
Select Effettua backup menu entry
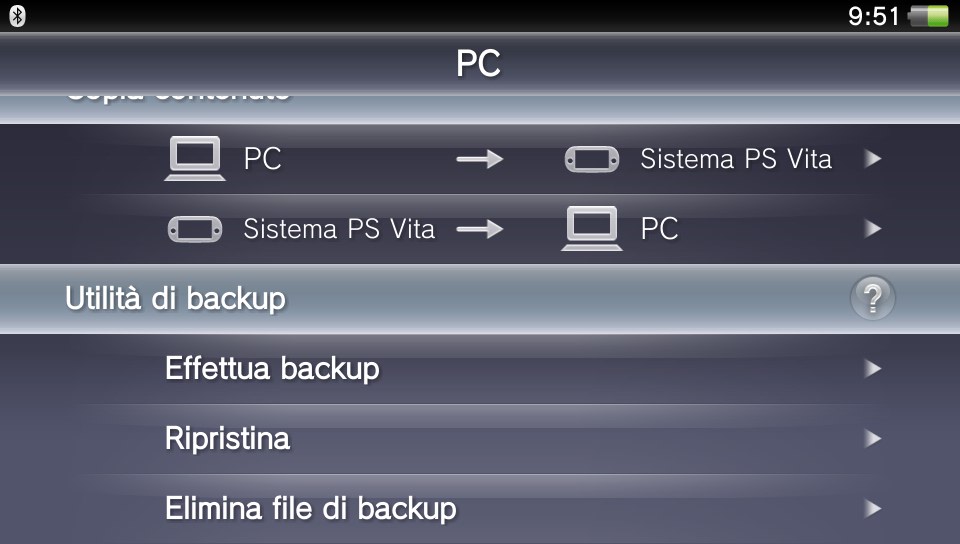480,369
